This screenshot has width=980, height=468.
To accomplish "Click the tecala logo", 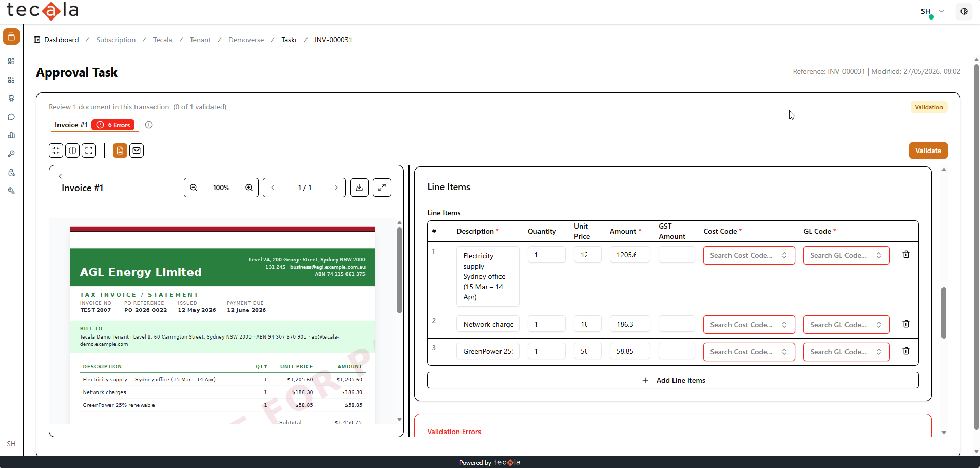I will click(x=43, y=10).
